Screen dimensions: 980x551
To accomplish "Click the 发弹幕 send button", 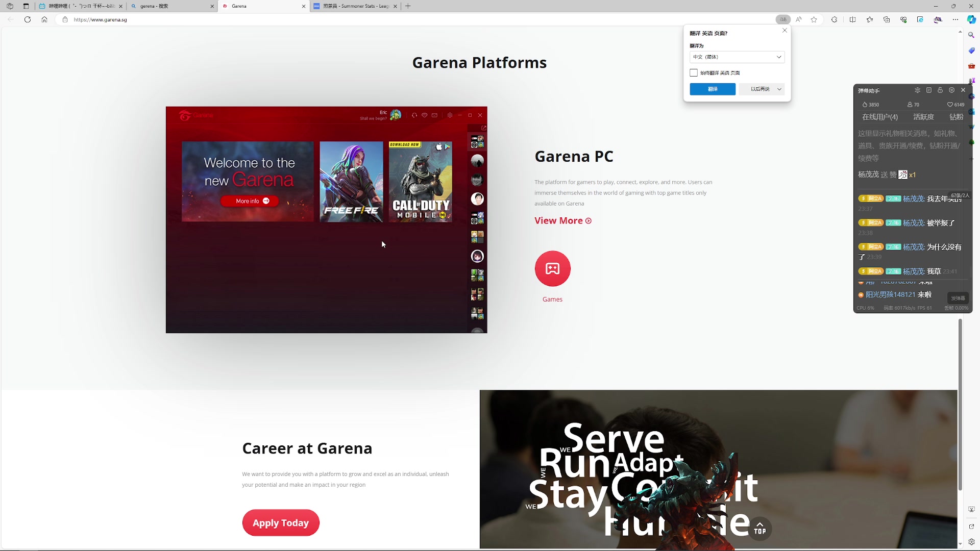I will (958, 298).
